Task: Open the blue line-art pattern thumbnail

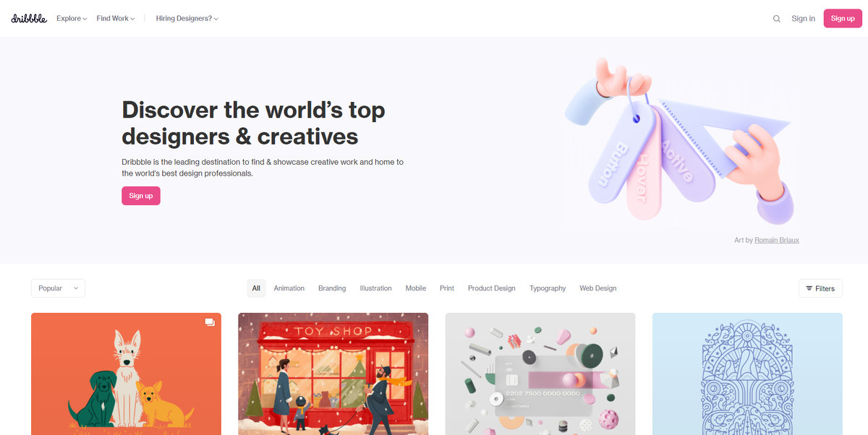Action: pos(747,374)
